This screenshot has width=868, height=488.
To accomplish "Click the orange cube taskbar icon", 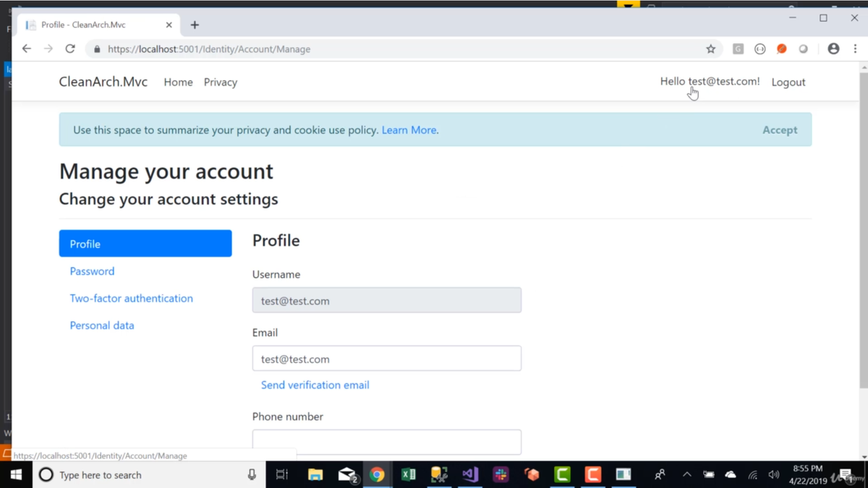I will (532, 475).
